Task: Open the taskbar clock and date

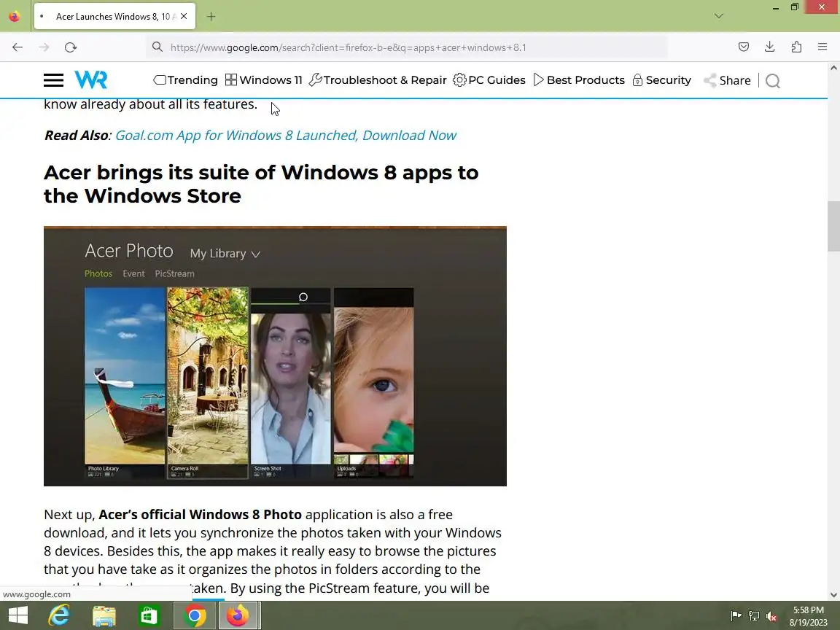Action: coord(809,616)
